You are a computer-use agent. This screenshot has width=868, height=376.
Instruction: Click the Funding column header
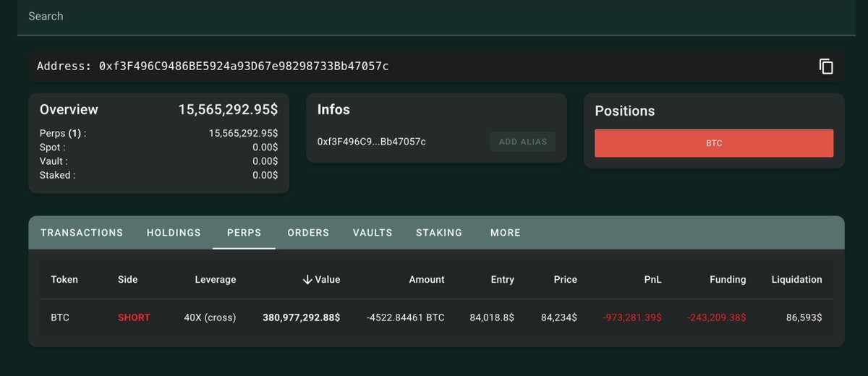click(728, 279)
